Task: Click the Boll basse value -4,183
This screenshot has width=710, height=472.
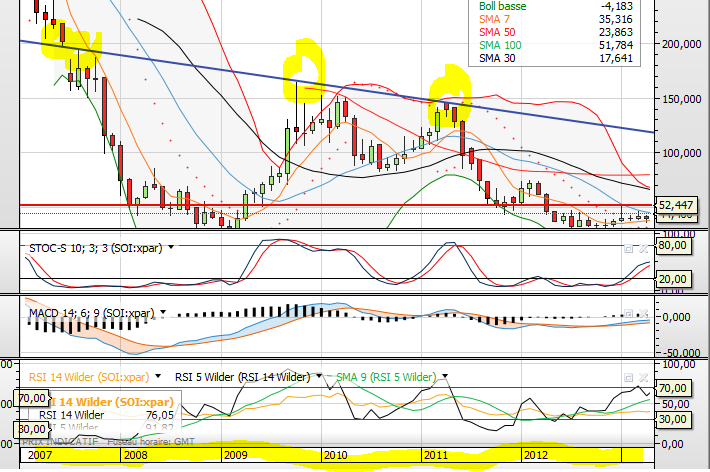Action: coord(617,6)
